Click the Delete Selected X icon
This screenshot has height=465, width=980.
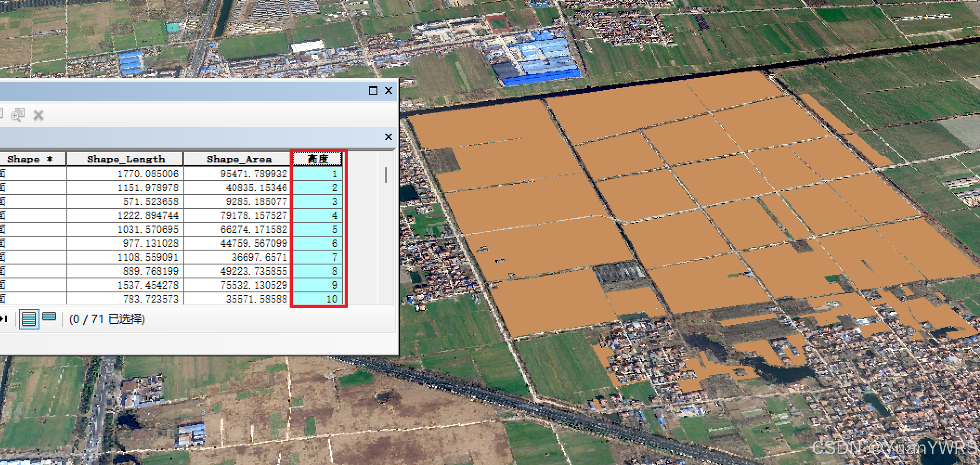point(39,115)
